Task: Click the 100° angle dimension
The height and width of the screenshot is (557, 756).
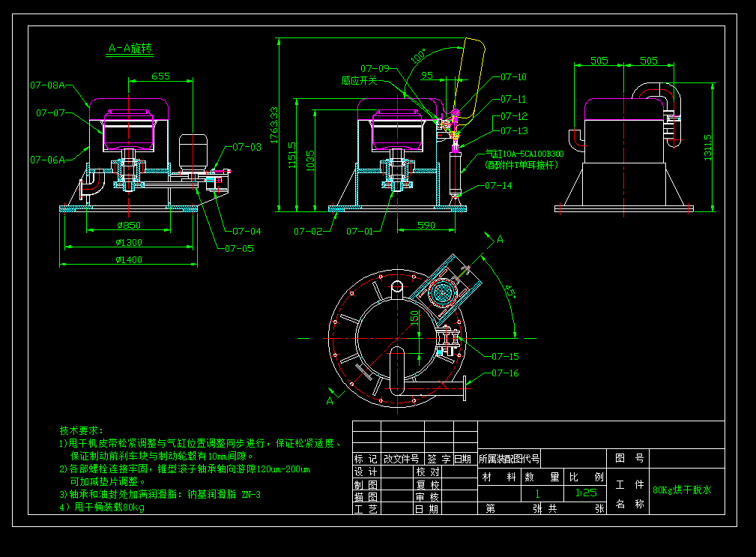Action: [x=418, y=55]
